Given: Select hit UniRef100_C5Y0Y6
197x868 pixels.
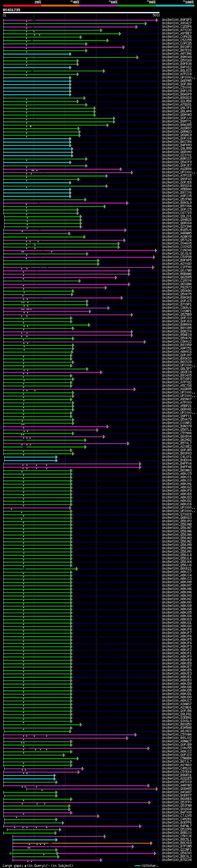Looking at the screenshot, I should tap(177, 88).
